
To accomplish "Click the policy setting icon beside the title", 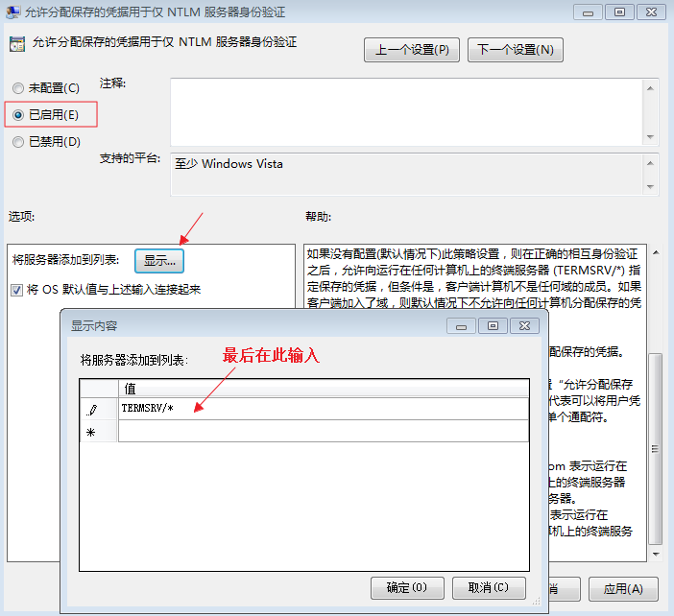I will (x=16, y=44).
